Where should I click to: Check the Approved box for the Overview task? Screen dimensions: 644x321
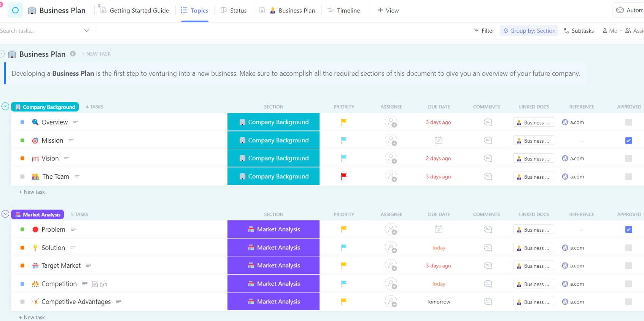point(628,122)
